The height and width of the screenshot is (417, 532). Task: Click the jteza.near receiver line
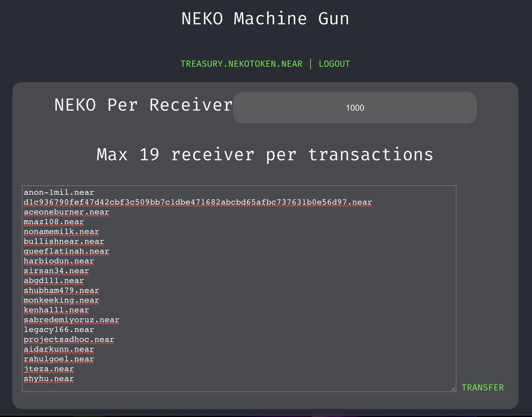(49, 369)
